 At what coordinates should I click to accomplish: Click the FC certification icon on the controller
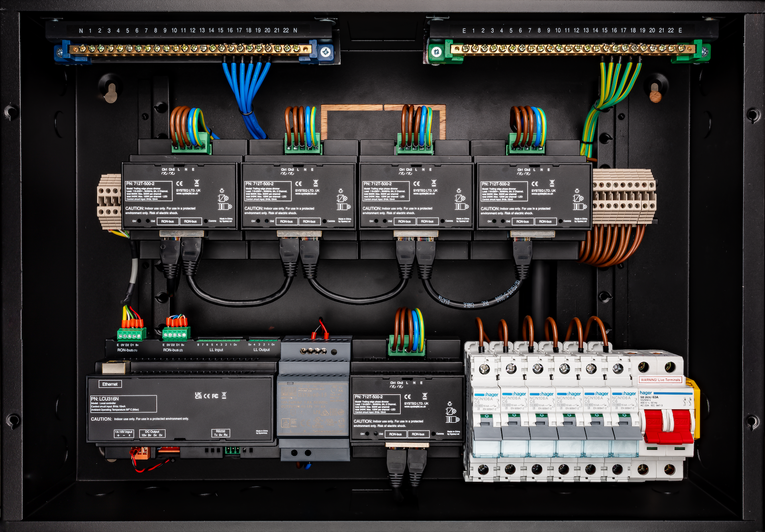click(215, 396)
